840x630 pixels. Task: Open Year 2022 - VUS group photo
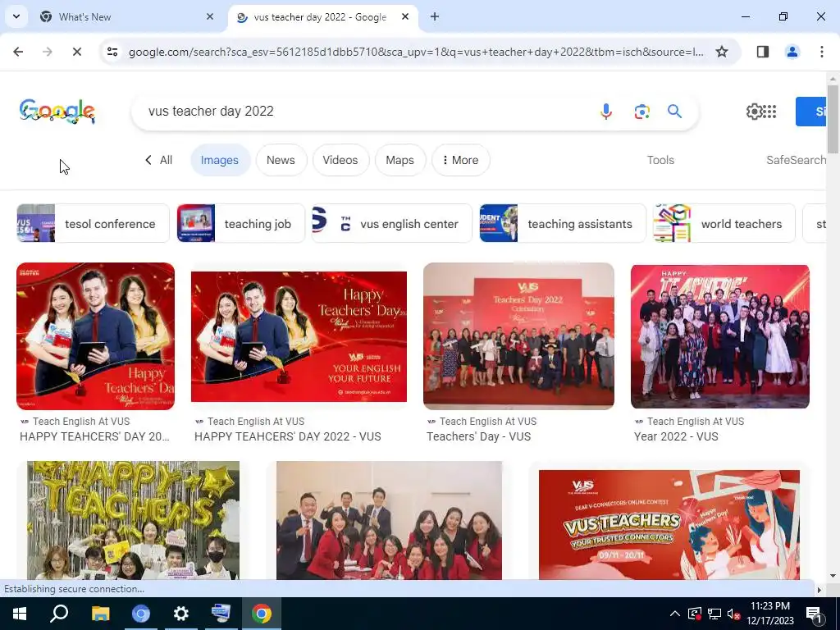pos(720,336)
